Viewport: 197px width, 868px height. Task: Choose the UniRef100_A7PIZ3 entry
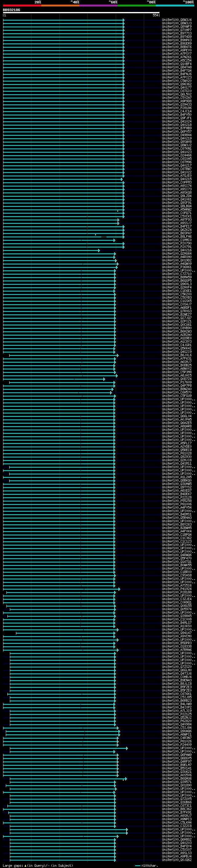pyautogui.click(x=177, y=78)
